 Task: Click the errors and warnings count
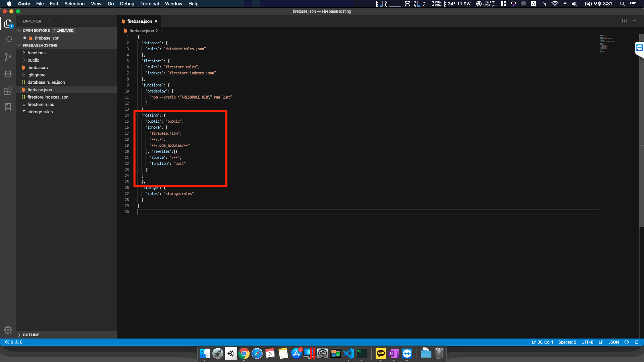click(14, 342)
